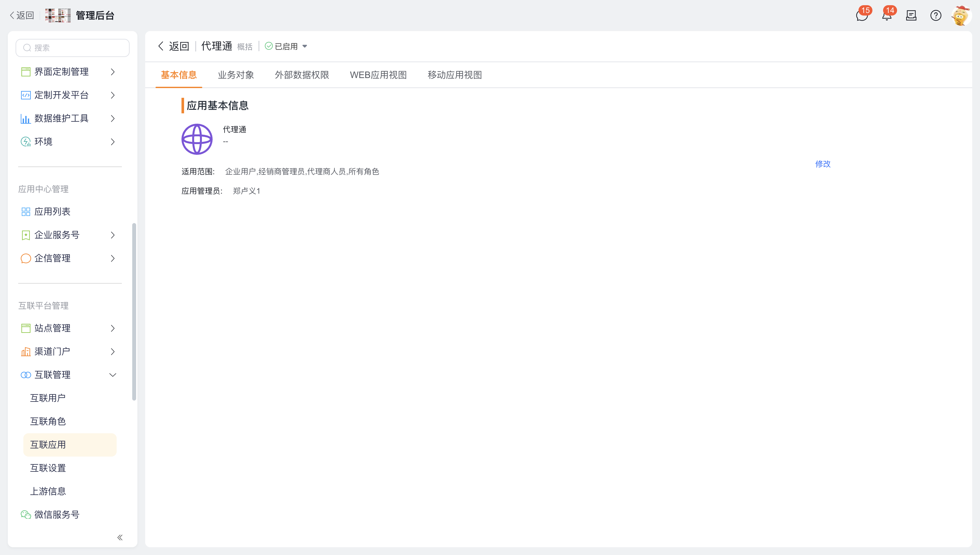Switch to the 业务对象 tab

point(236,75)
